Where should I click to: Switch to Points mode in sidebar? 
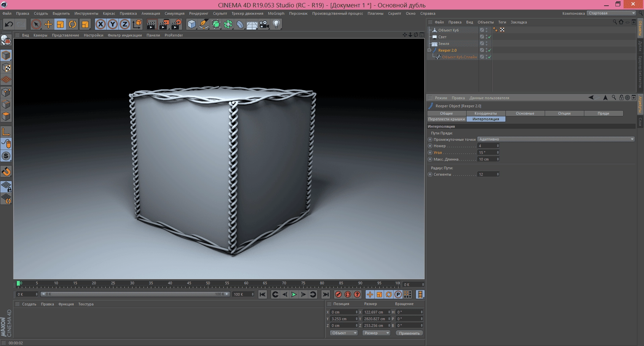[x=6, y=92]
